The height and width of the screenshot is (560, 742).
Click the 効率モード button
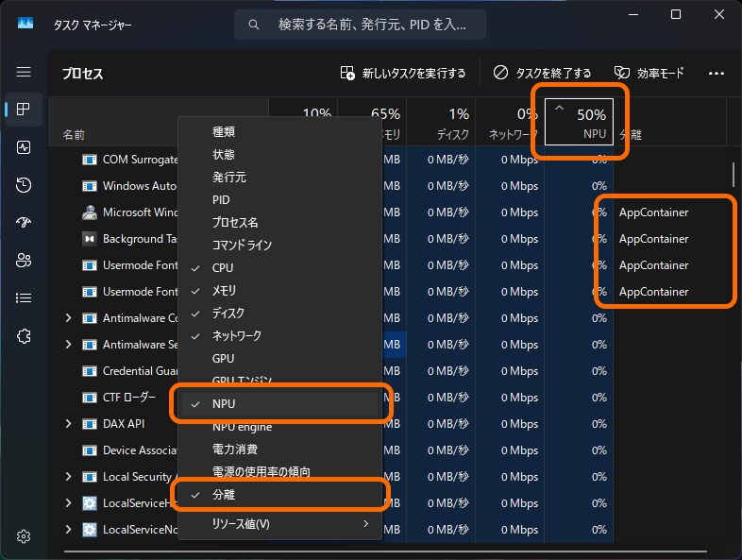649,73
